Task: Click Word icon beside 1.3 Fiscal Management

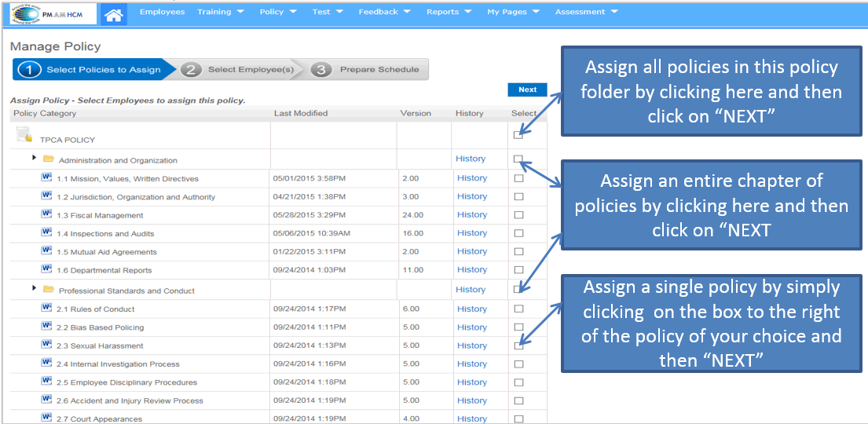Action: [x=46, y=214]
